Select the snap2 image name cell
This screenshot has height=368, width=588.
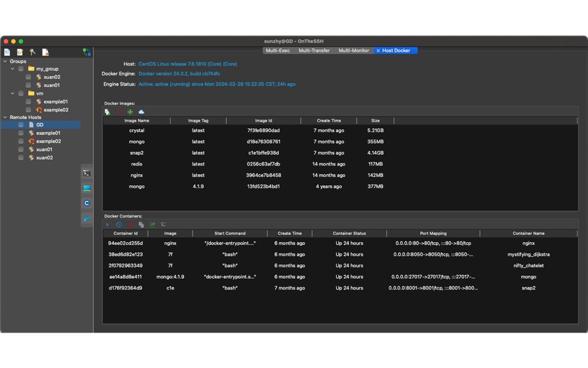(137, 153)
